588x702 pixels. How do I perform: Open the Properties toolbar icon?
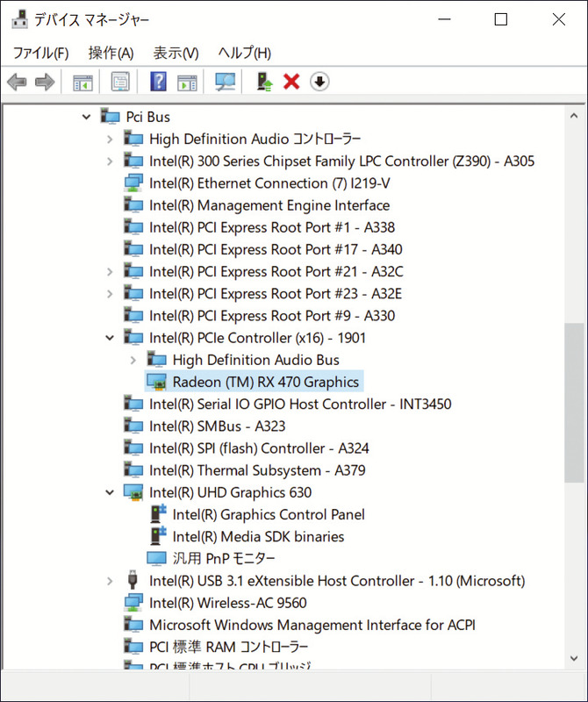[120, 82]
